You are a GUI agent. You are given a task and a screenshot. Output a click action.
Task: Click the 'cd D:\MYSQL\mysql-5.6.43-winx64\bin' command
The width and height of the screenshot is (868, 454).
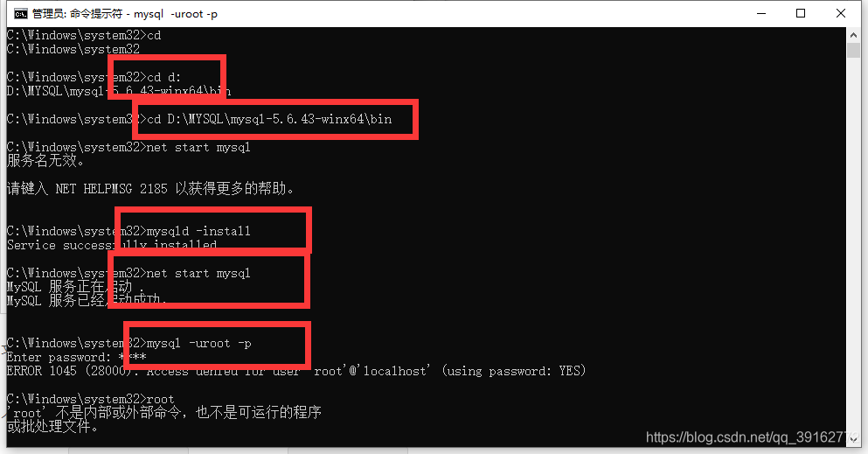click(269, 119)
